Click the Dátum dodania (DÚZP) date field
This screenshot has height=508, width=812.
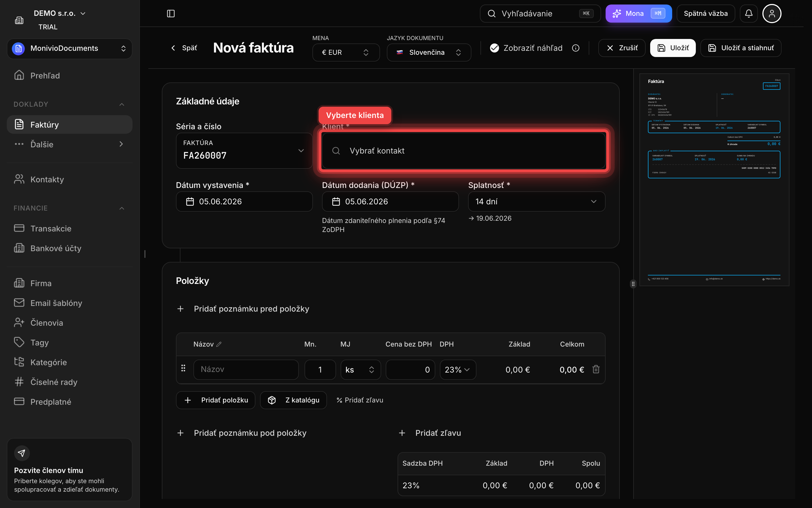(390, 202)
